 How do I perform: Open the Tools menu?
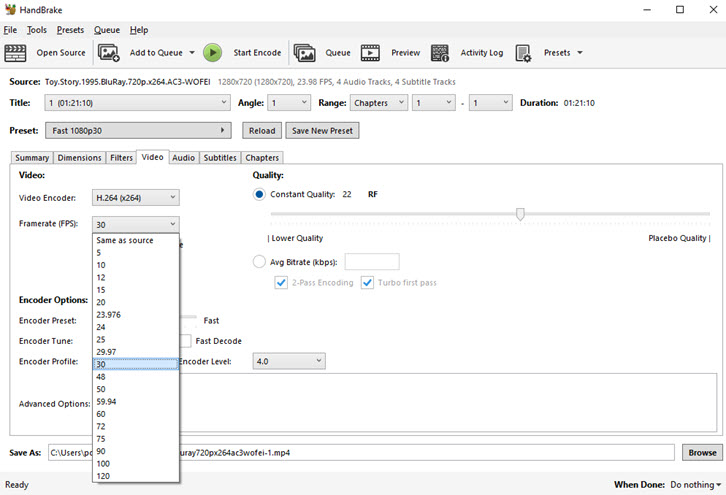coord(37,30)
